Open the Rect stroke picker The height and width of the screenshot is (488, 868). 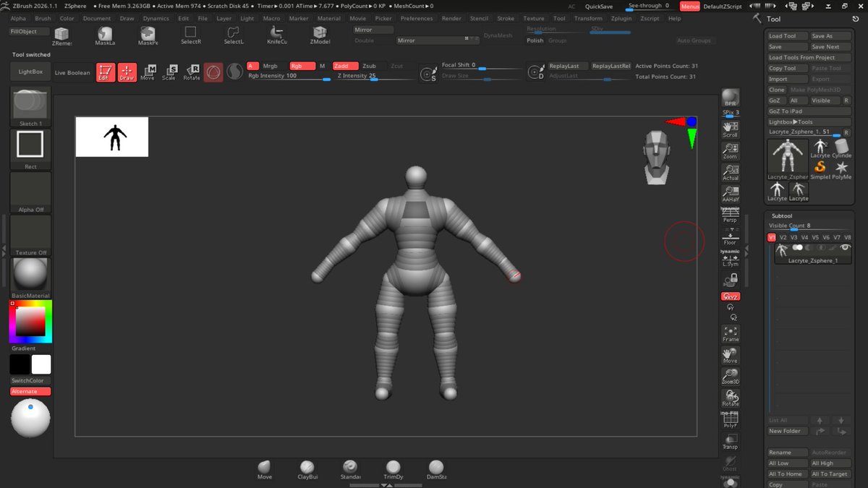30,150
